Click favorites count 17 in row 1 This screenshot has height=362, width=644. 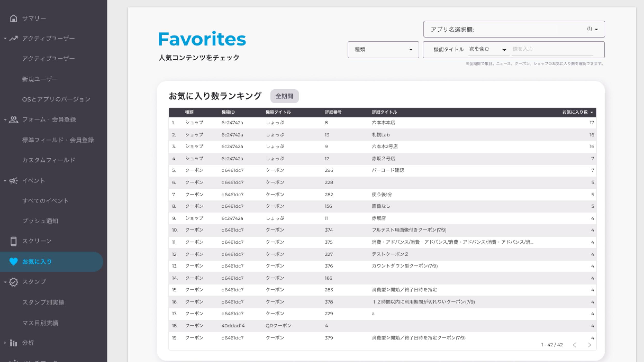(x=592, y=123)
